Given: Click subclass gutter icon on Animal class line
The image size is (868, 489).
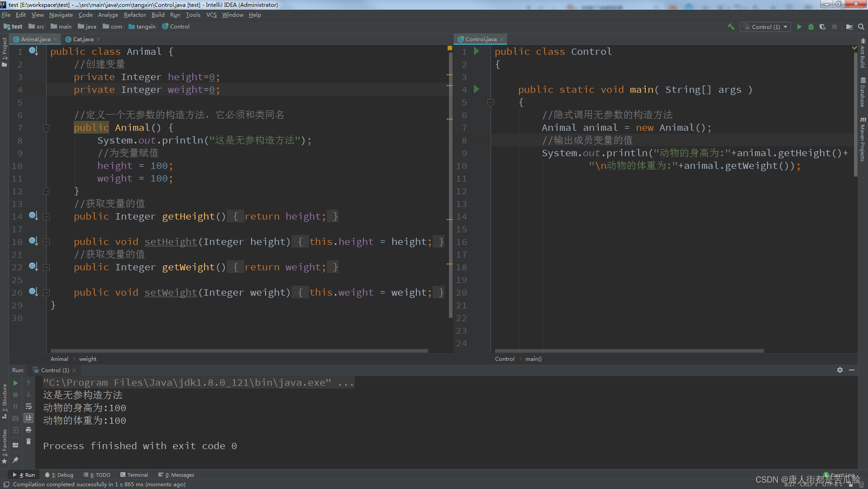Looking at the screenshot, I should [x=33, y=51].
